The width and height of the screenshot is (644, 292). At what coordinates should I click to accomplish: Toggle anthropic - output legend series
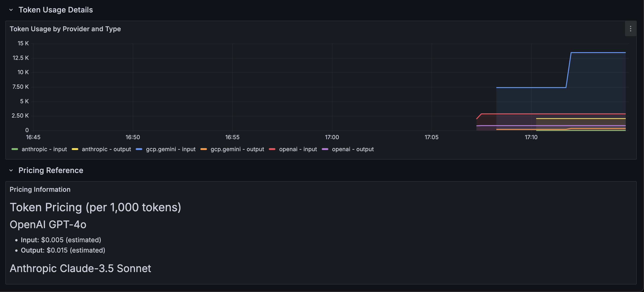point(106,149)
